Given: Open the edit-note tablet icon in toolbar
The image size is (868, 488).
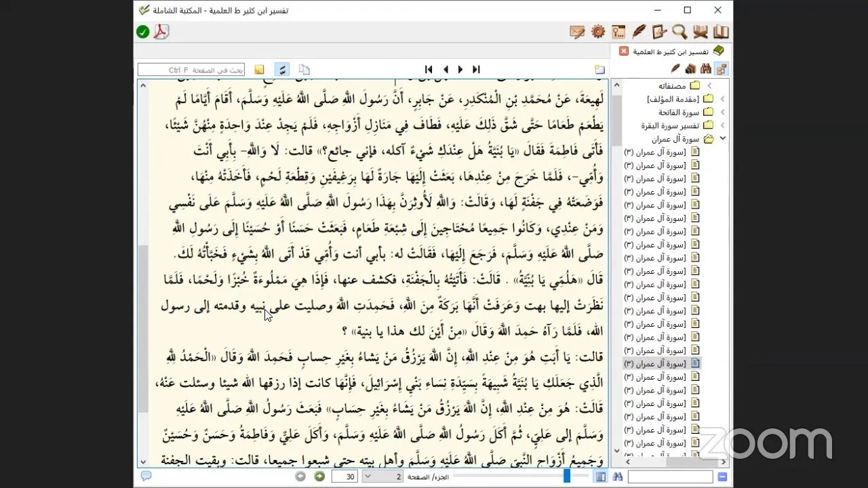Looking at the screenshot, I should pos(659,32).
